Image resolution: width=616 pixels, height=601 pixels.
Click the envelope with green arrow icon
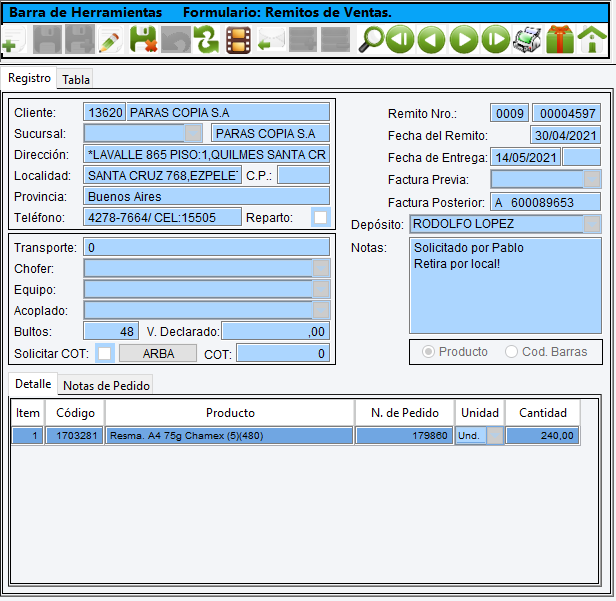271,40
